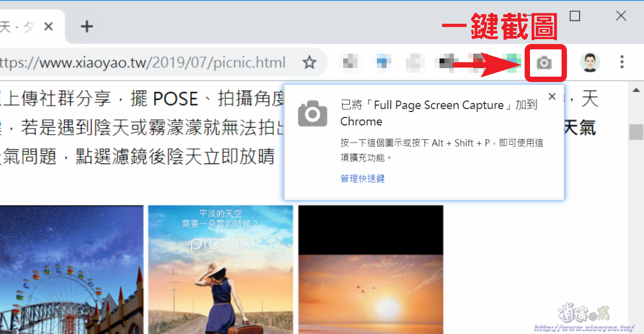Bookmark this page with the star icon
The width and height of the screenshot is (644, 334).
pyautogui.click(x=309, y=63)
